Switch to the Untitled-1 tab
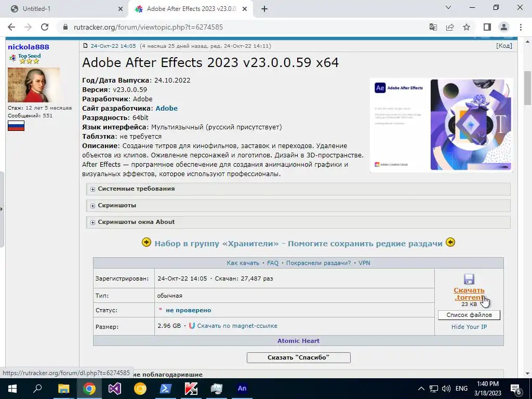Viewport: 532px width, 399px height. click(x=64, y=9)
